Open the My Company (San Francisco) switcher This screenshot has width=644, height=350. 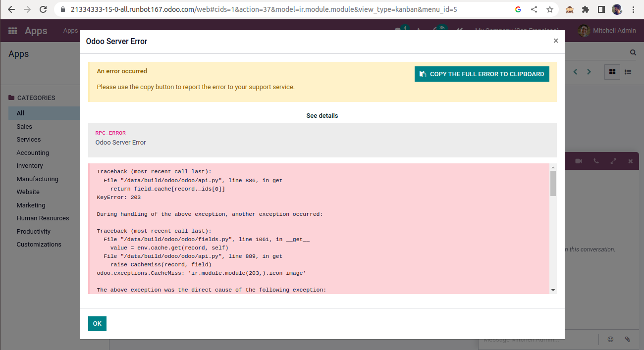[x=517, y=31]
